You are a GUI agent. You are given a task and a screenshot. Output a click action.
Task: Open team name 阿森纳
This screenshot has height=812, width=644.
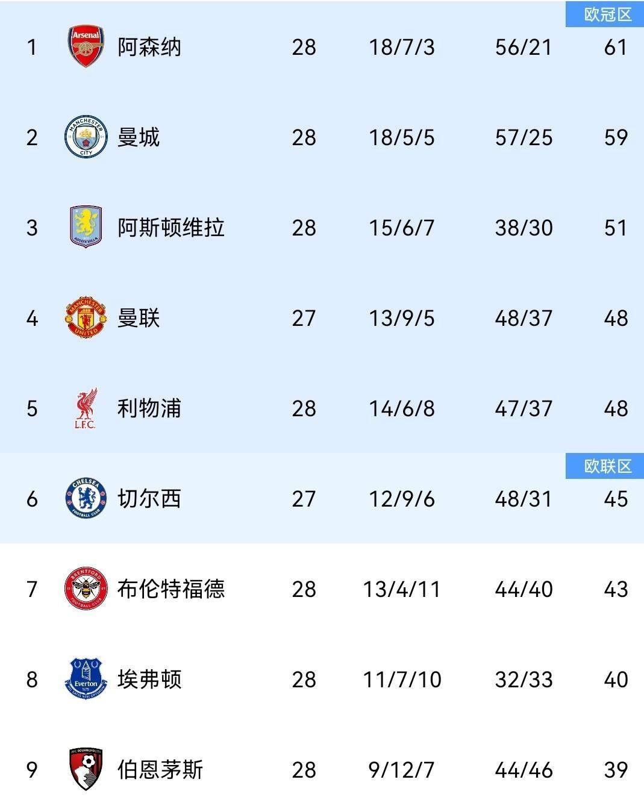coord(149,47)
